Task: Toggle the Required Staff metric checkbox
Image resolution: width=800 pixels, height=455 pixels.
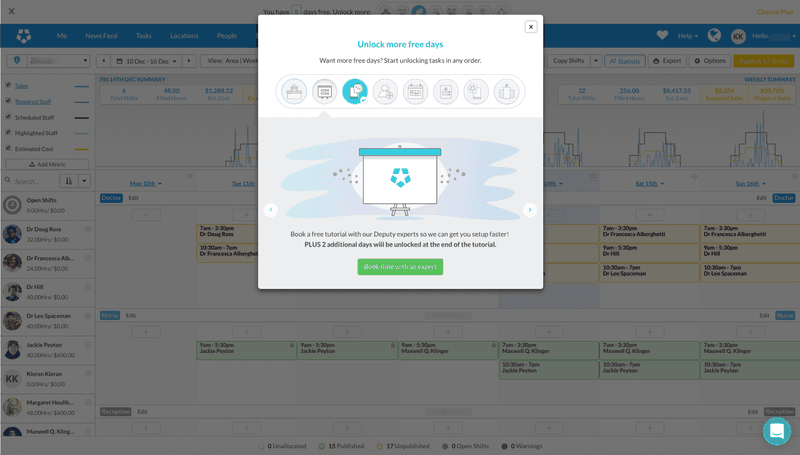Action: (8, 101)
